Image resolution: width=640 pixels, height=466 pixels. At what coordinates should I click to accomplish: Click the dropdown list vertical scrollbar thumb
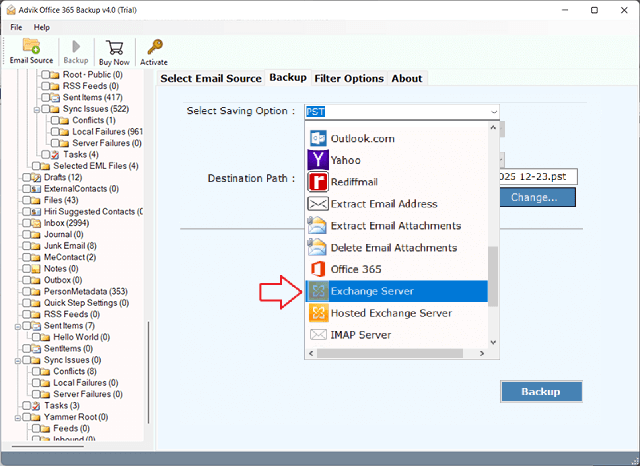pyautogui.click(x=493, y=276)
